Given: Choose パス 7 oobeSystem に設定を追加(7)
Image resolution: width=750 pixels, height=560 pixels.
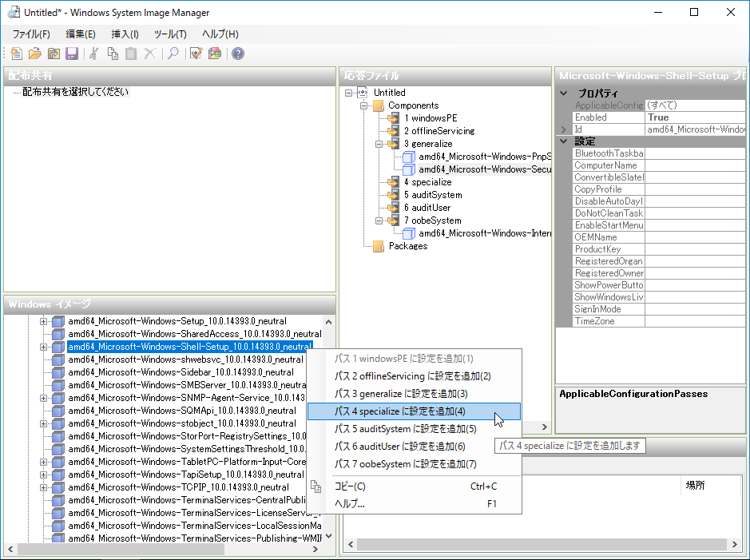Looking at the screenshot, I should pyautogui.click(x=415, y=464).
